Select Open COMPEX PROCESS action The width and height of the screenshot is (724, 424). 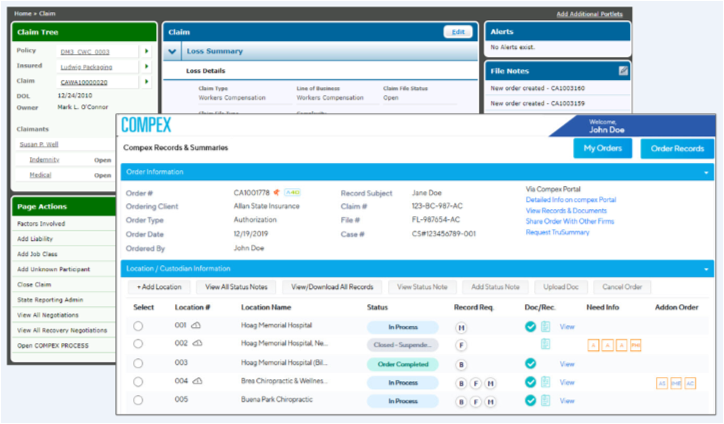click(53, 345)
